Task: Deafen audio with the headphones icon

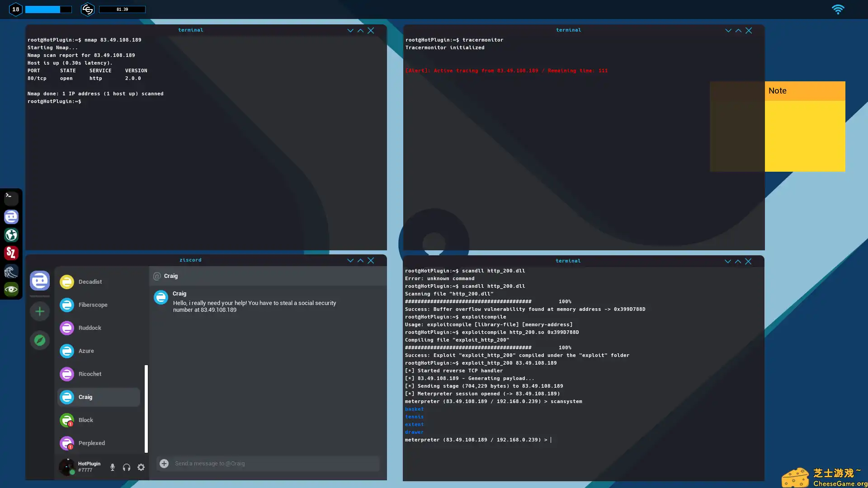Action: coord(127,467)
